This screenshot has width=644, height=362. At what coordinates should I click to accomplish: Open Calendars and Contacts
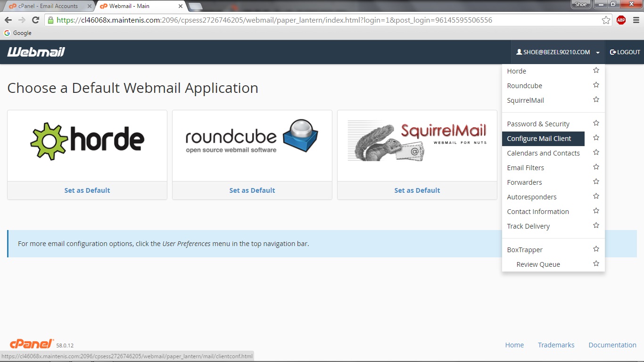tap(543, 153)
